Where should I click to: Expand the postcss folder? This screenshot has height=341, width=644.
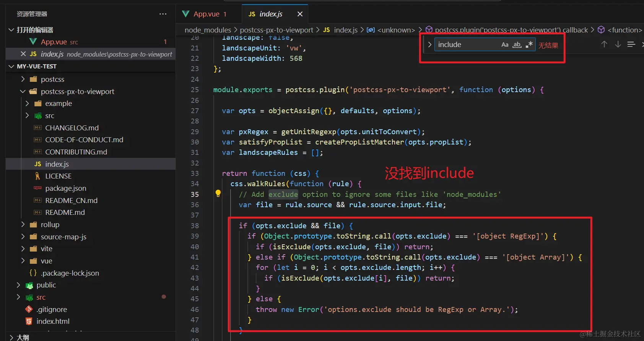[23, 79]
